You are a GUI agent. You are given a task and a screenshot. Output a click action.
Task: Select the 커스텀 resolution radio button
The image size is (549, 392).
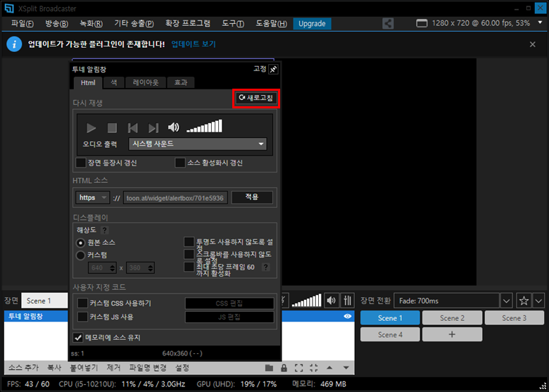coord(81,255)
